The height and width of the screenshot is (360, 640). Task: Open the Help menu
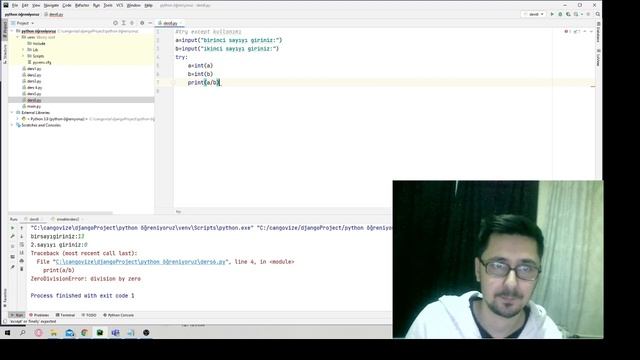click(149, 5)
